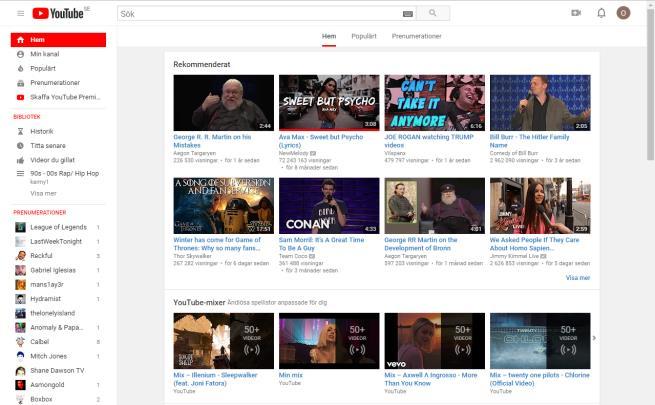Open George R. R. Martin on his Mistakes title
The height and width of the screenshot is (405, 655).
tap(212, 141)
